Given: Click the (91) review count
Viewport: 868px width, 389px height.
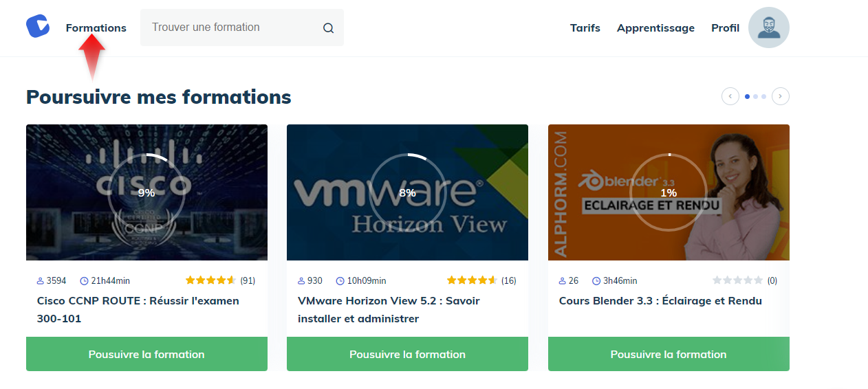Looking at the screenshot, I should [x=248, y=281].
